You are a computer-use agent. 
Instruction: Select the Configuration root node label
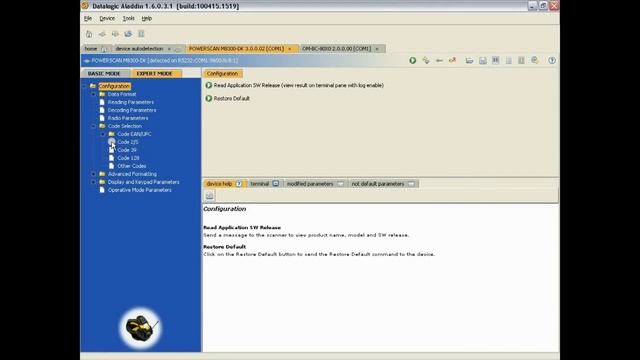pyautogui.click(x=114, y=86)
